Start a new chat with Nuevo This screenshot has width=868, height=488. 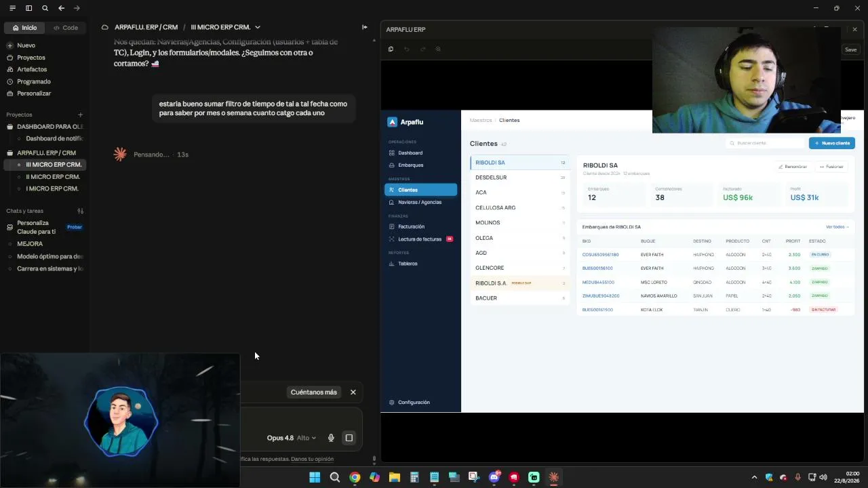[26, 45]
